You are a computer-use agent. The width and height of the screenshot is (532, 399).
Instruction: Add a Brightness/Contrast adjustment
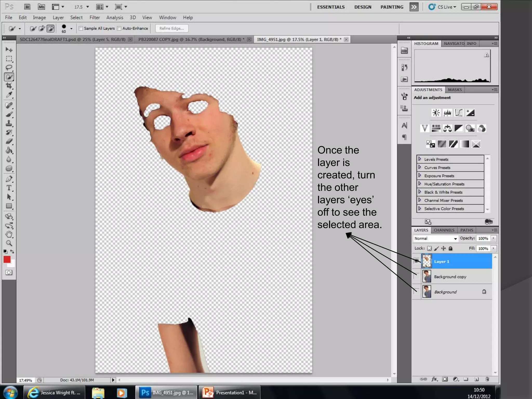[436, 113]
